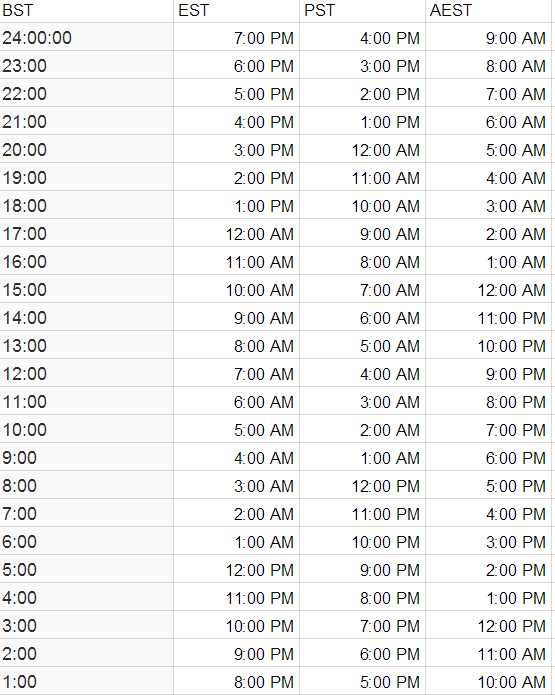Viewport: 555px width, 695px height.
Task: Click the cell showing 24:00:00
Action: [x=86, y=37]
